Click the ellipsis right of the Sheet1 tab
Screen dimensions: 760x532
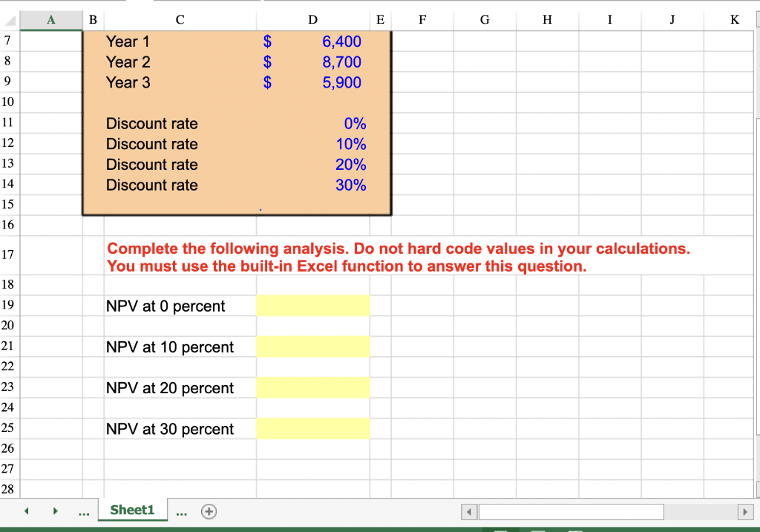182,510
